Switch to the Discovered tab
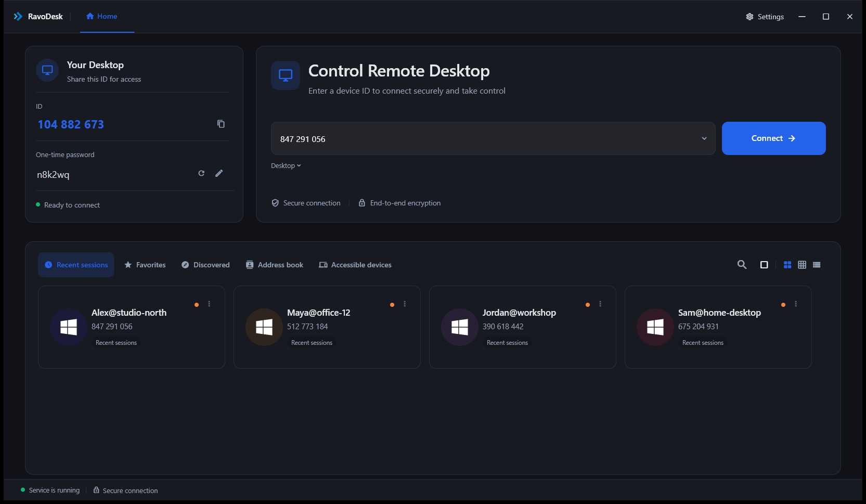The image size is (866, 504). [205, 265]
